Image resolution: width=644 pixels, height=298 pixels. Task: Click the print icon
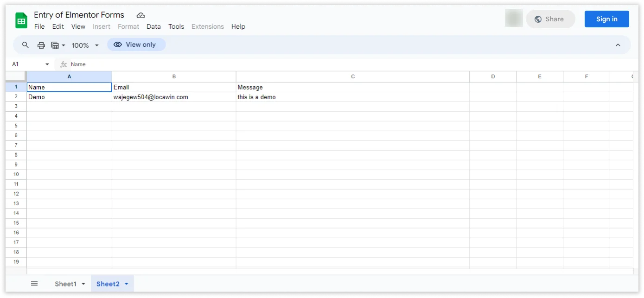(x=41, y=45)
